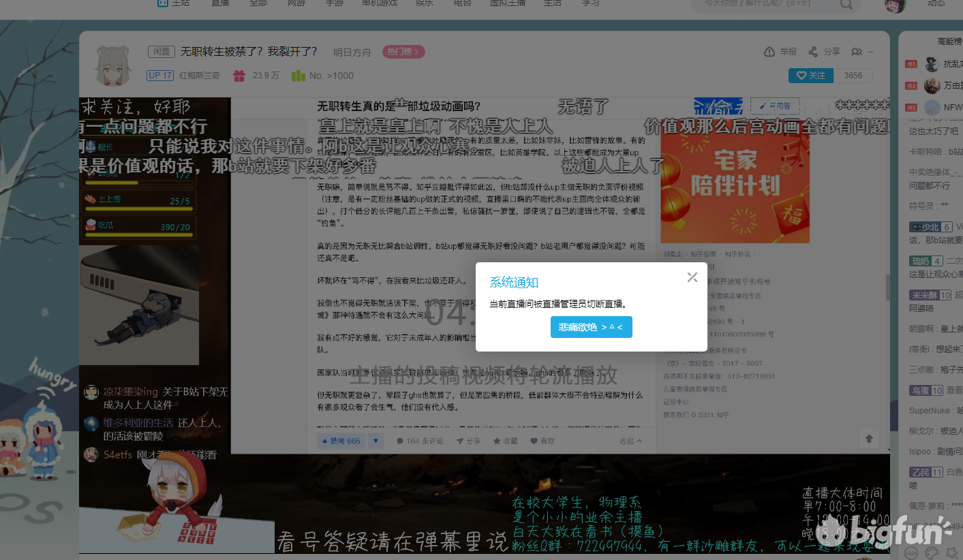The height and width of the screenshot is (560, 963).
Task: Click chat username 朝窗啊
Action: tap(921, 328)
